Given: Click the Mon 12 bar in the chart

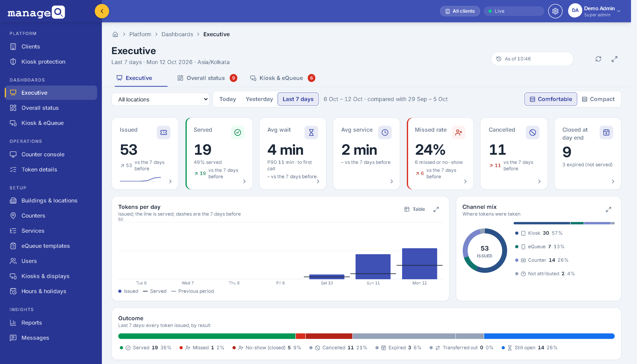Looking at the screenshot, I should point(419,264).
